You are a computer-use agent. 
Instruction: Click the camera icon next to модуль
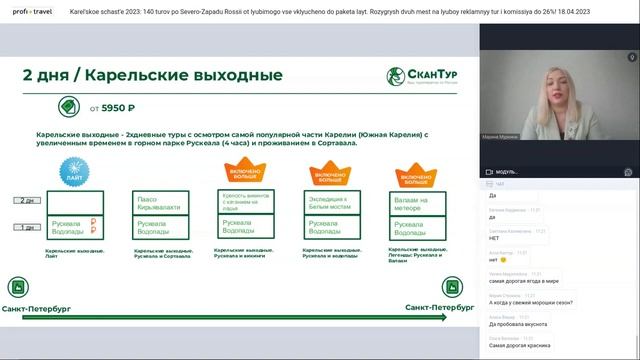pyautogui.click(x=489, y=172)
